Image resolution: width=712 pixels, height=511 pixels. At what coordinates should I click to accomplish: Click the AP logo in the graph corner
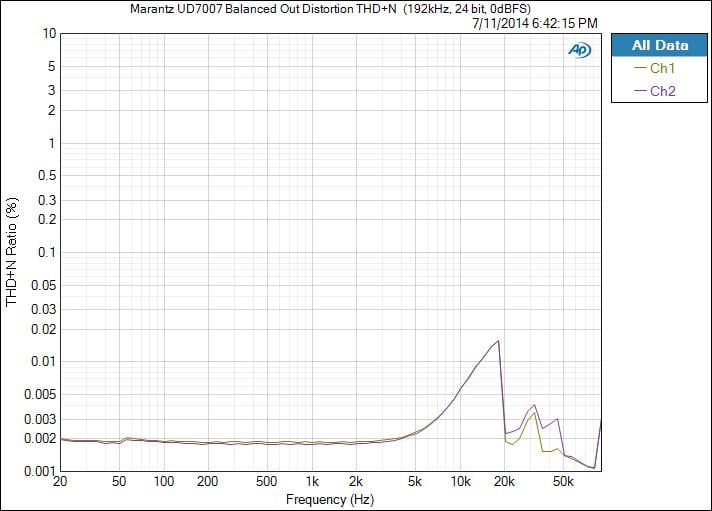pos(579,49)
